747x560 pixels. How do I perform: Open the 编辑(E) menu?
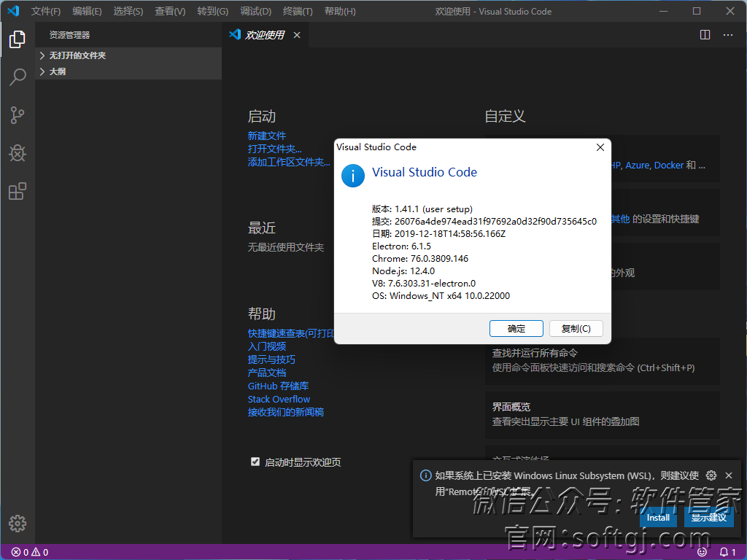[88, 11]
